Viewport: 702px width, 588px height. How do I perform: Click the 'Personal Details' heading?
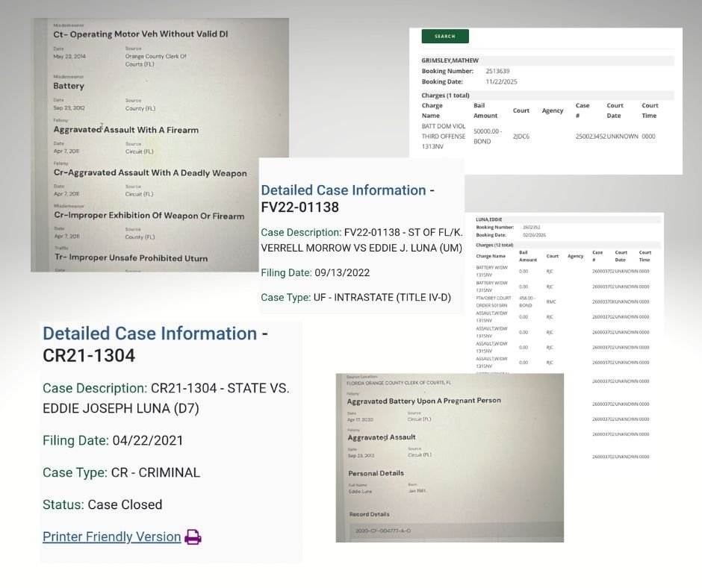pyautogui.click(x=376, y=473)
